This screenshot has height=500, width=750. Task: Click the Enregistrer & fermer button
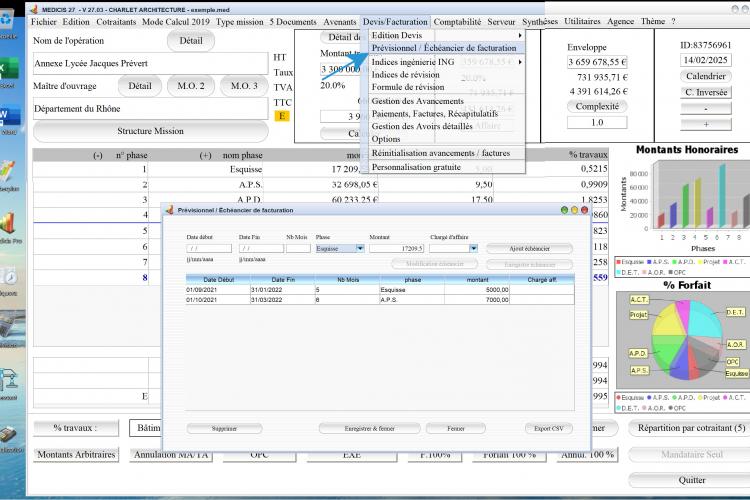(x=369, y=428)
